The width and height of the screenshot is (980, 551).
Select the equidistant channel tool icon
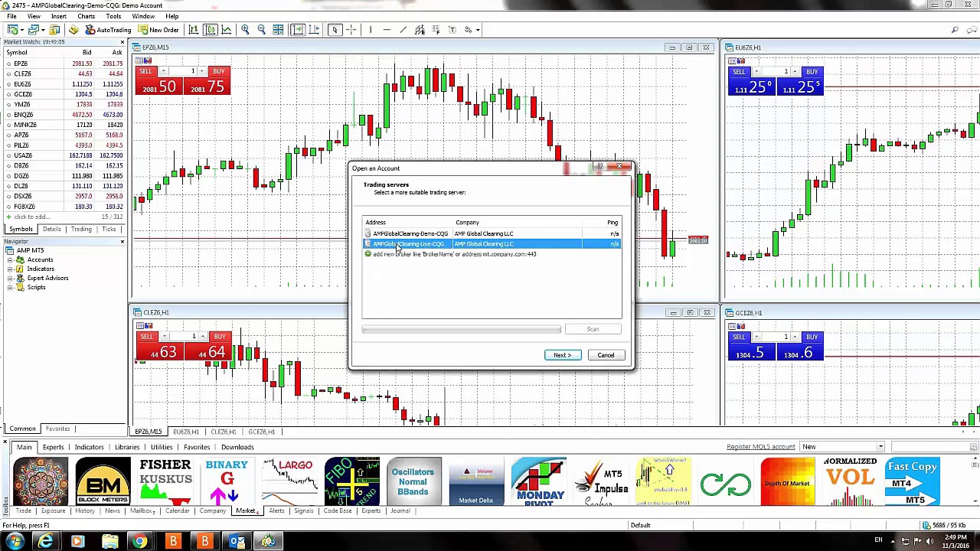coord(420,30)
